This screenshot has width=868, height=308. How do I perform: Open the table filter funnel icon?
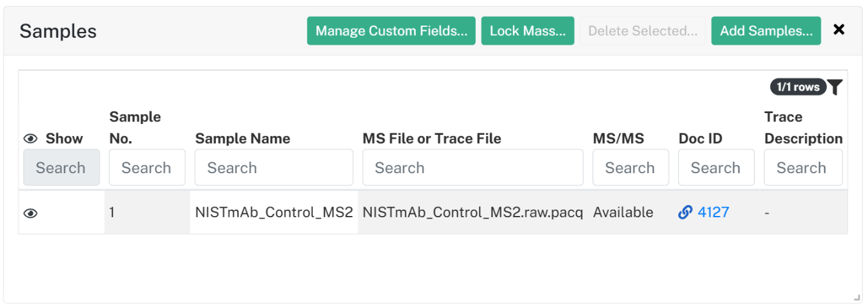[x=835, y=88]
